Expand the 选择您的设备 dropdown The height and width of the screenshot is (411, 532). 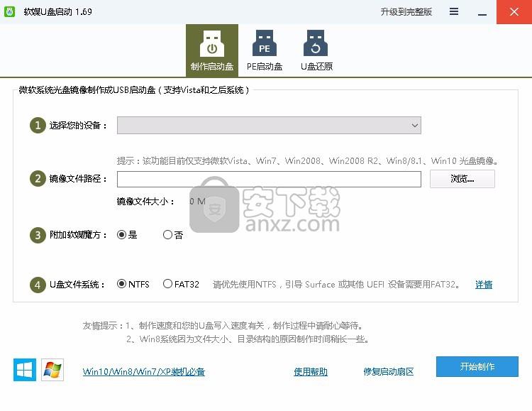[x=269, y=126]
